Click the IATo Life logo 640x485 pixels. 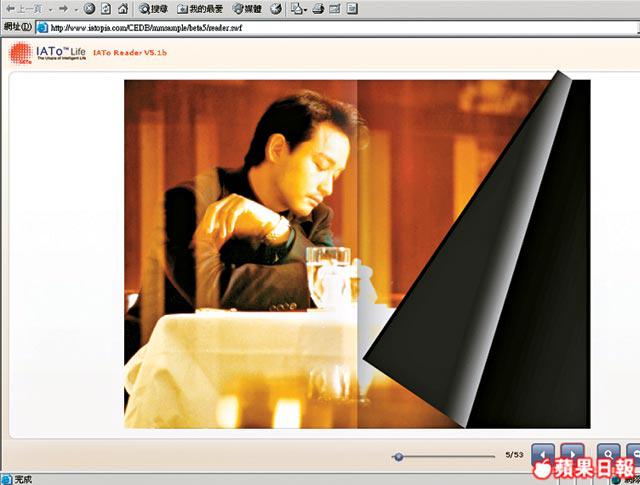45,52
